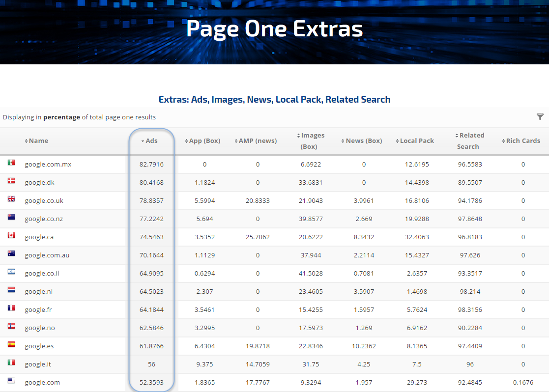Select the google.co.nz row name
The width and height of the screenshot is (549, 392).
point(44,219)
